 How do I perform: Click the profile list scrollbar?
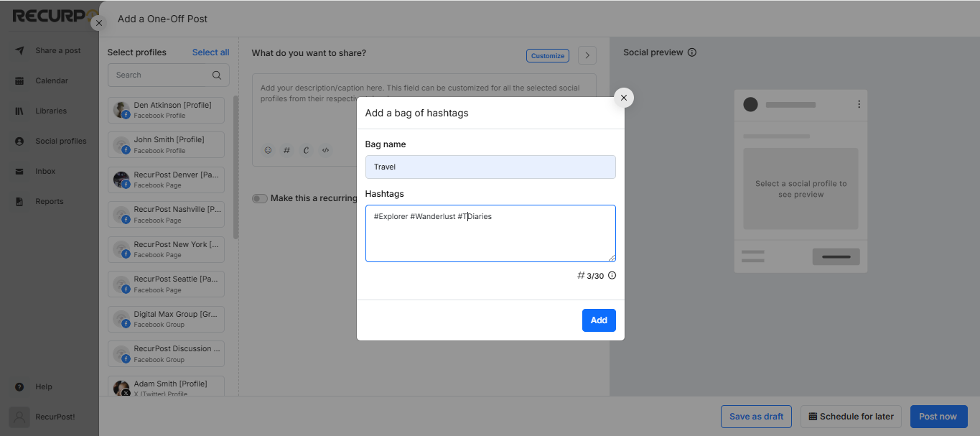(235, 167)
